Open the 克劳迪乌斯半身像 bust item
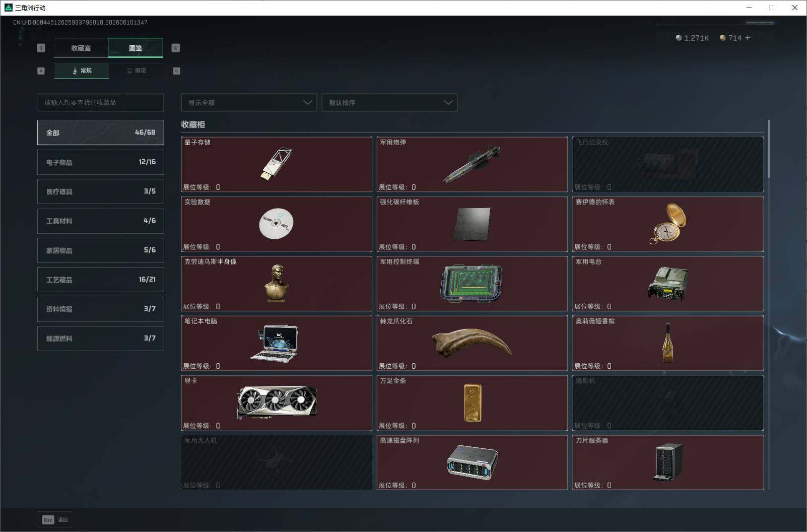The image size is (807, 532). (277, 284)
